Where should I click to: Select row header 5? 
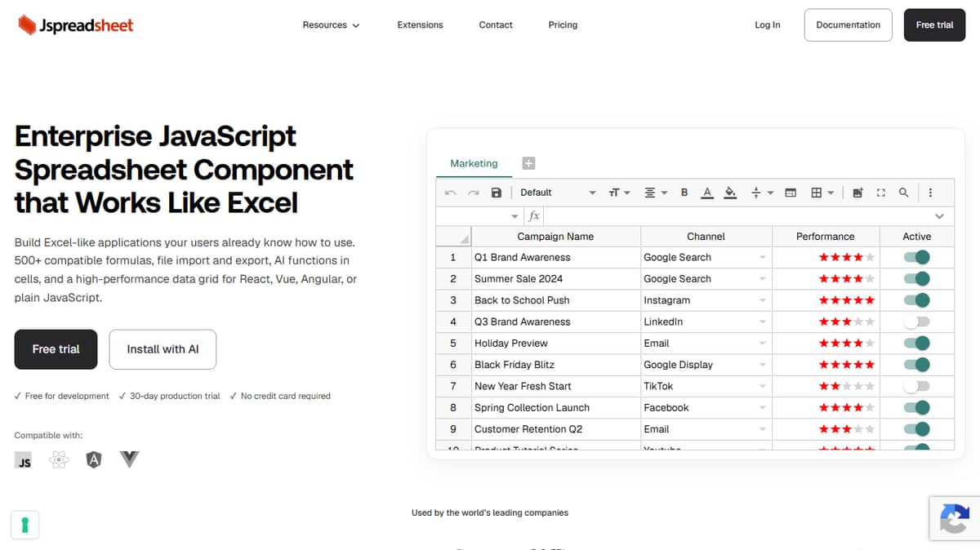pyautogui.click(x=453, y=344)
